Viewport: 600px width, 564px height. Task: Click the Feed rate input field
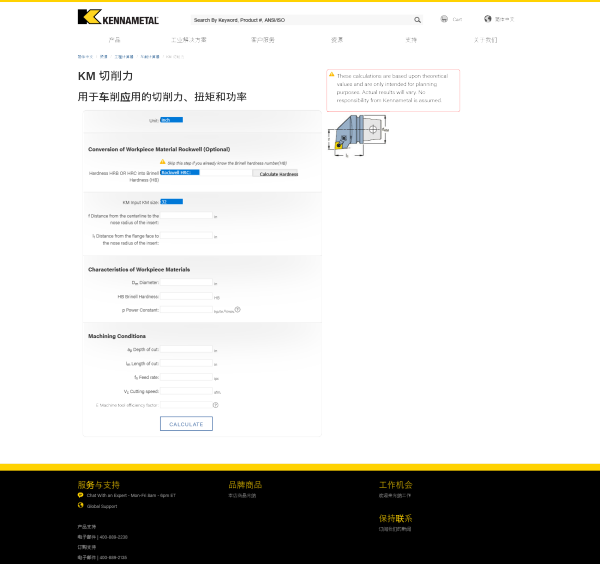coord(186,377)
